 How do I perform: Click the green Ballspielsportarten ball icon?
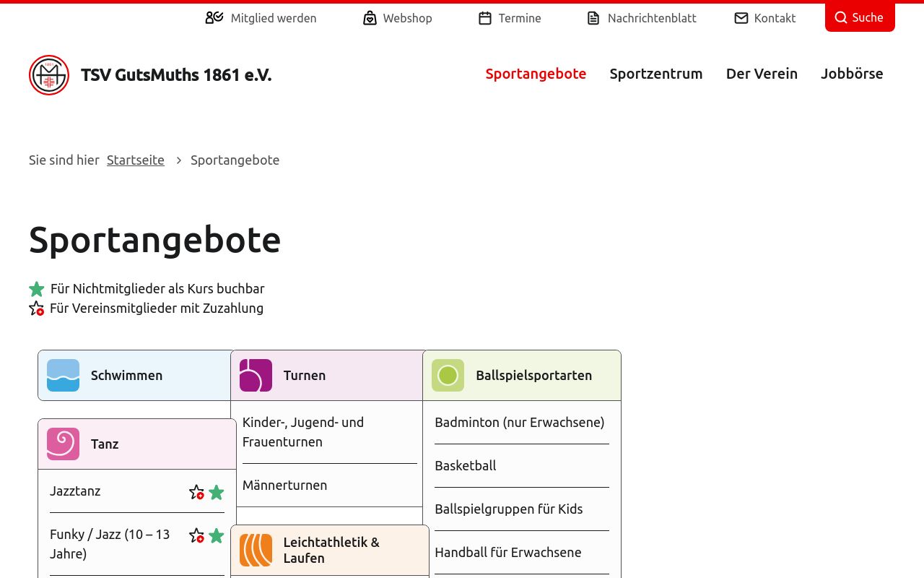pos(448,376)
